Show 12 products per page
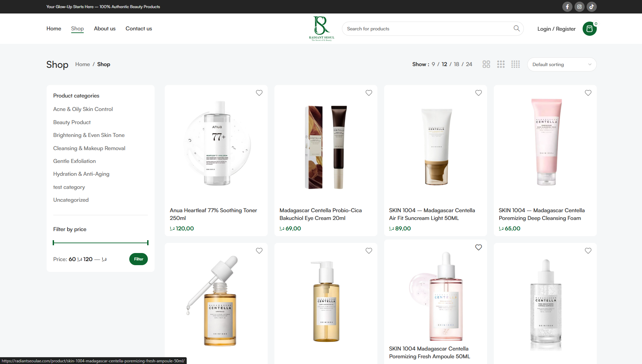 click(x=444, y=64)
